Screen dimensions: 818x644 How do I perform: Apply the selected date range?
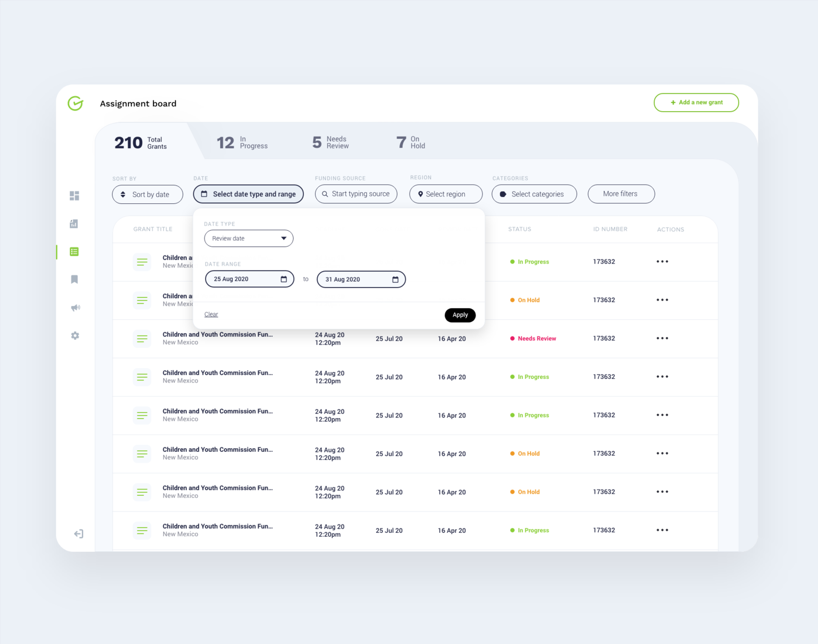460,315
